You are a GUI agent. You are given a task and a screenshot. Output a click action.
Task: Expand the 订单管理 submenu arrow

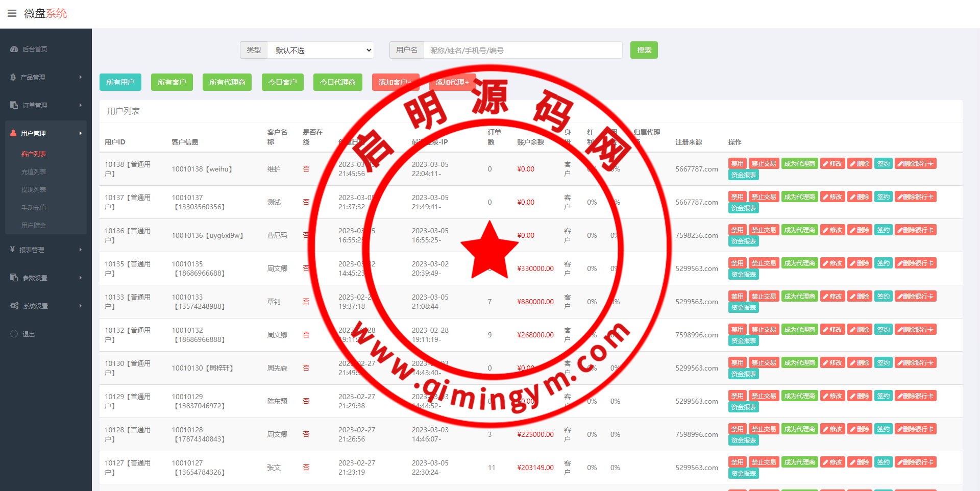pyautogui.click(x=81, y=105)
